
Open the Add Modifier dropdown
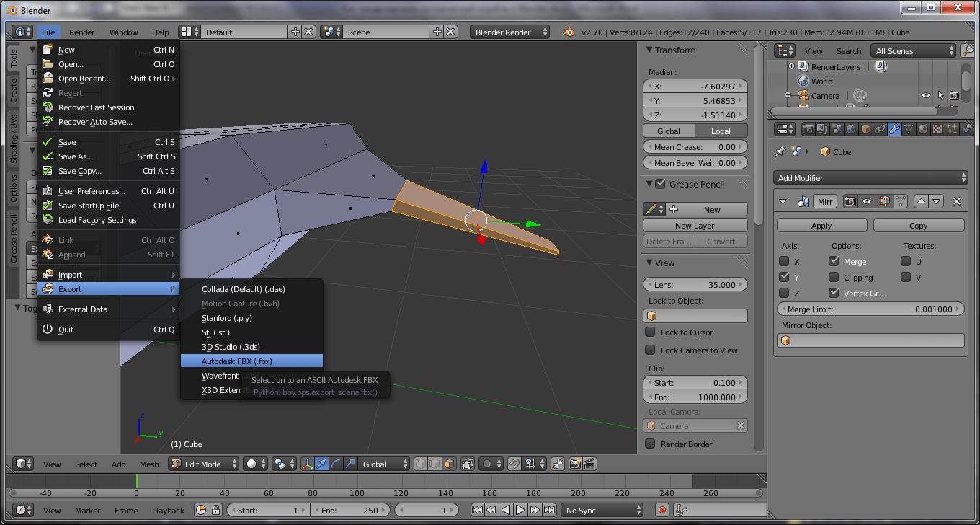tap(871, 177)
